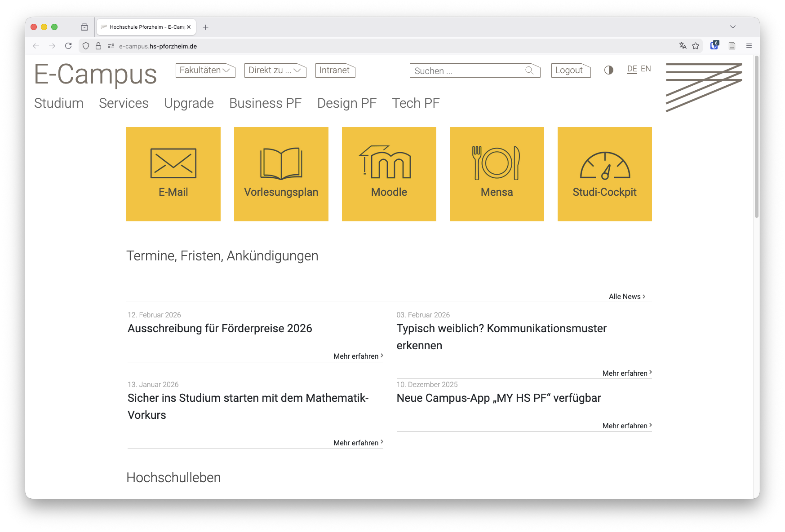Click into the Suchen search field
The image size is (785, 532).
tap(463, 70)
